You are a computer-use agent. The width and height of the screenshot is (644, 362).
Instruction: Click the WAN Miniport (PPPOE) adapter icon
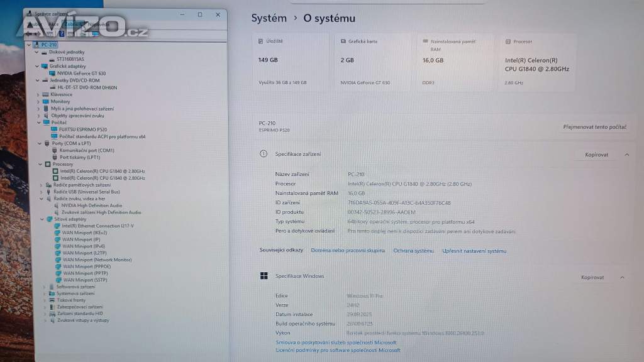(x=58, y=266)
